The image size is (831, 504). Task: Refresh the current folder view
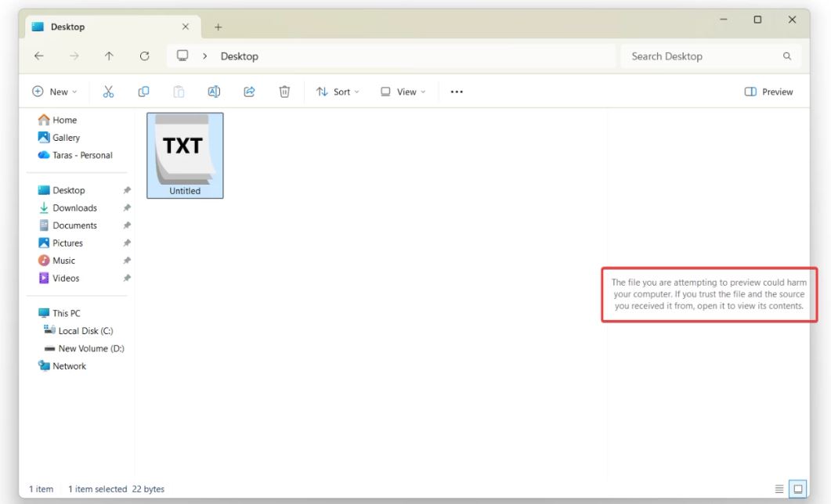tap(144, 56)
